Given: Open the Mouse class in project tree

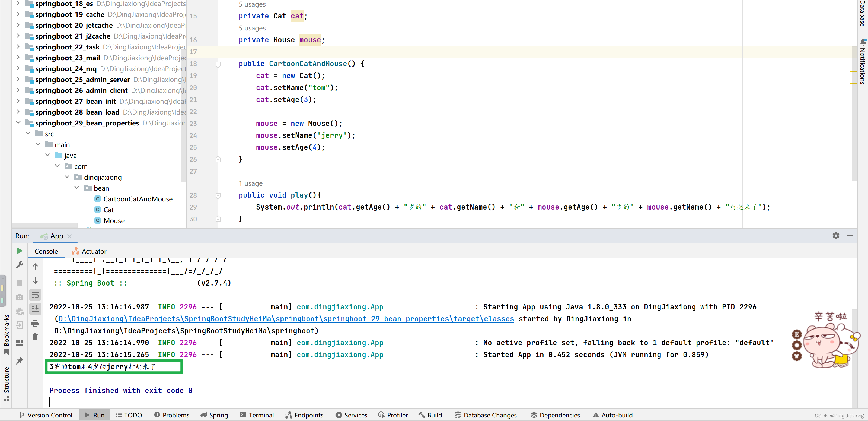Looking at the screenshot, I should click(x=114, y=220).
